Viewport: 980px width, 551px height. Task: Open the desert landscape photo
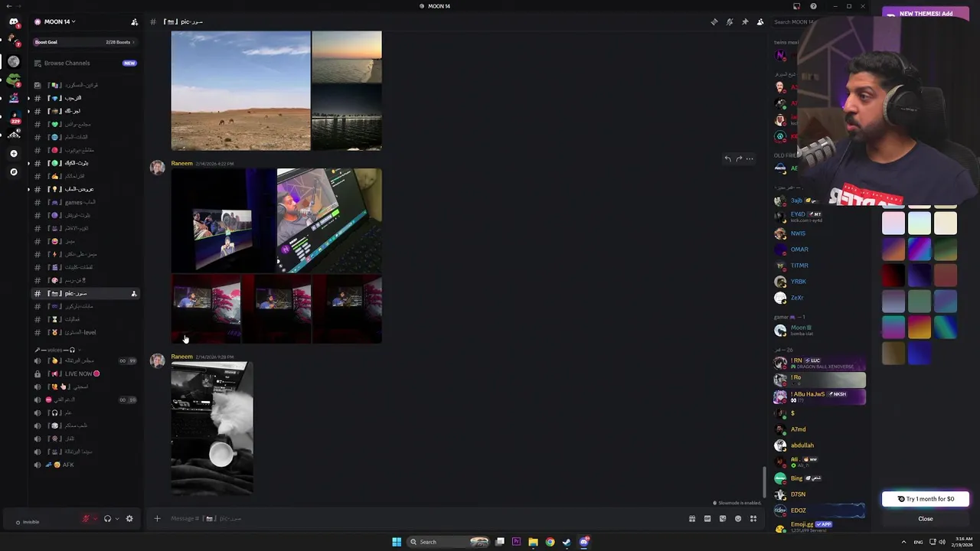tap(240, 90)
